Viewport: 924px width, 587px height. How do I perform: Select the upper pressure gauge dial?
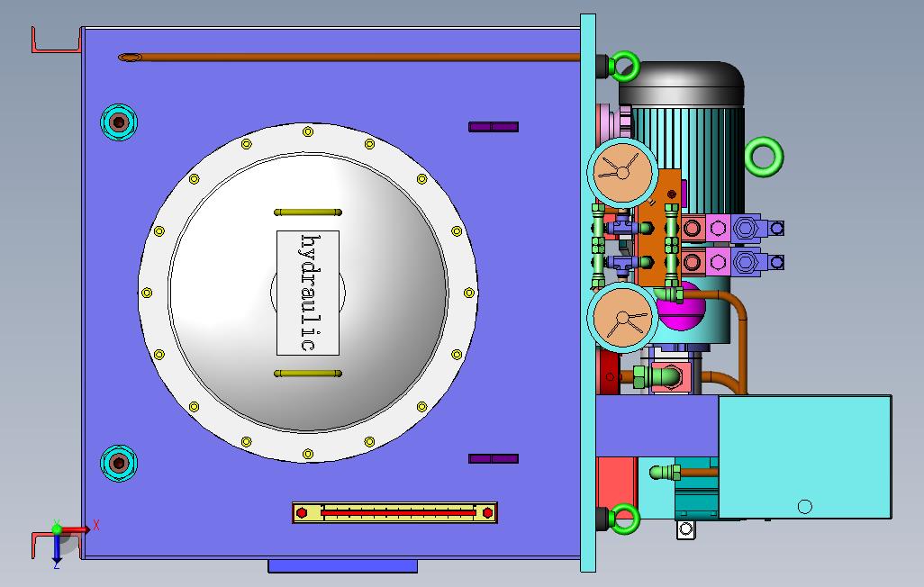click(622, 173)
